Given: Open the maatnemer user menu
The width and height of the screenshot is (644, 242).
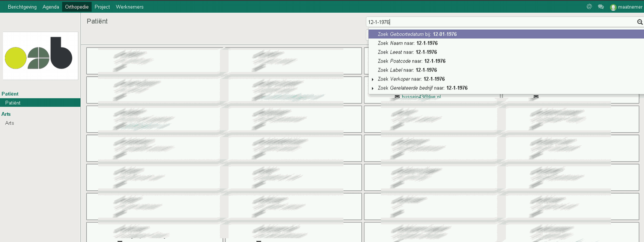Looking at the screenshot, I should (x=626, y=7).
